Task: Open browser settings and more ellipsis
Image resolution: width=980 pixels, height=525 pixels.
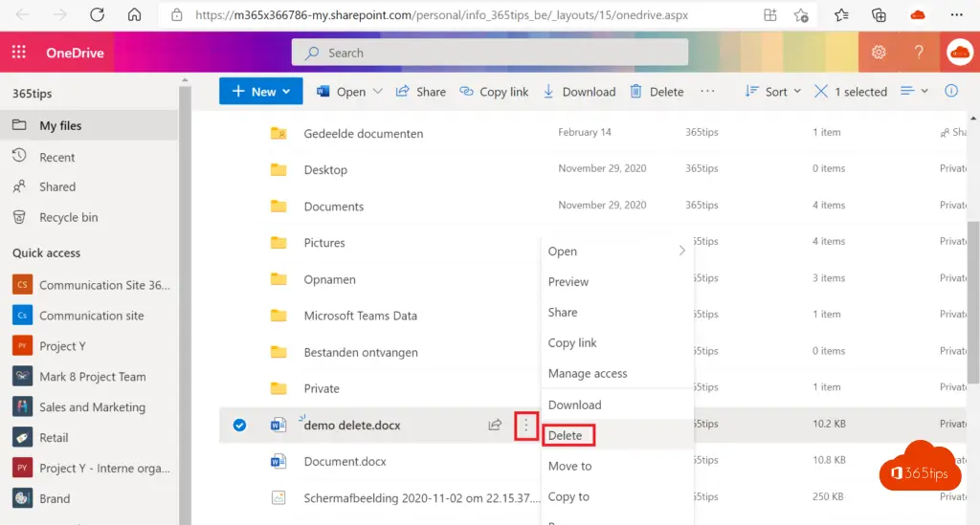Action: coord(956,15)
